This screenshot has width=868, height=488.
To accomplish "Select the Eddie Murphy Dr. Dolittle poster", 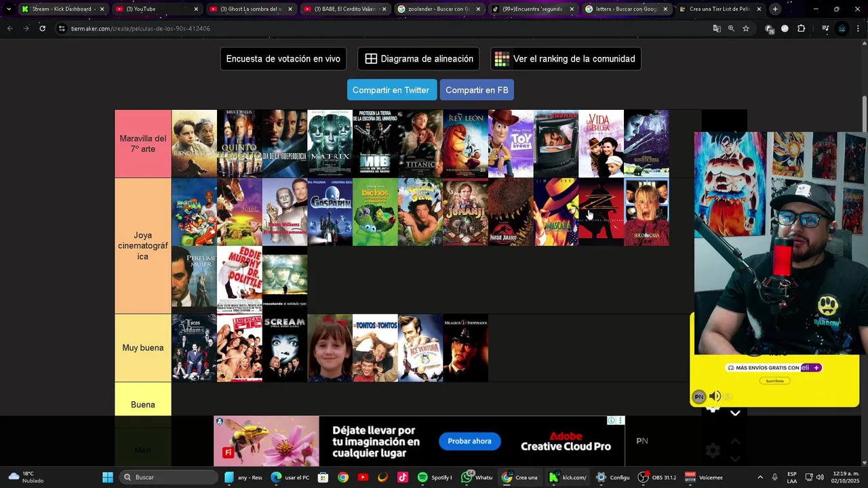I will (239, 280).
